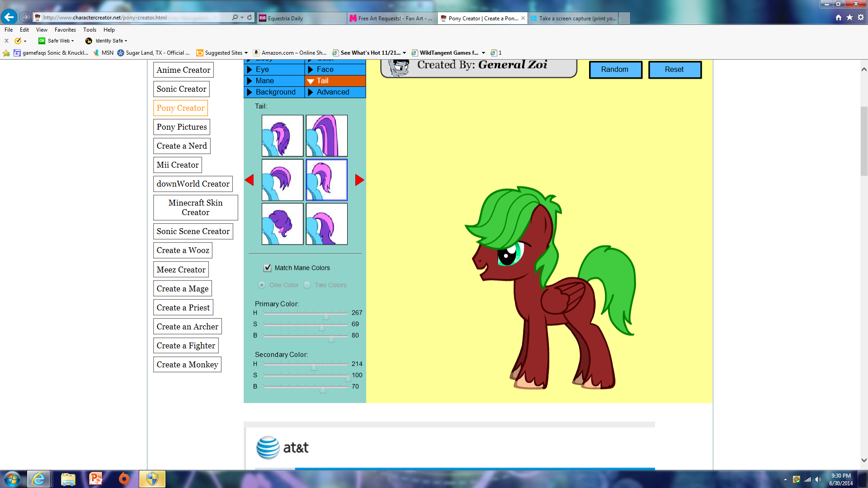Open the gamefaqs Sonic & Knuckles bookmark
Viewport: 868px width, 488px height.
(51, 53)
